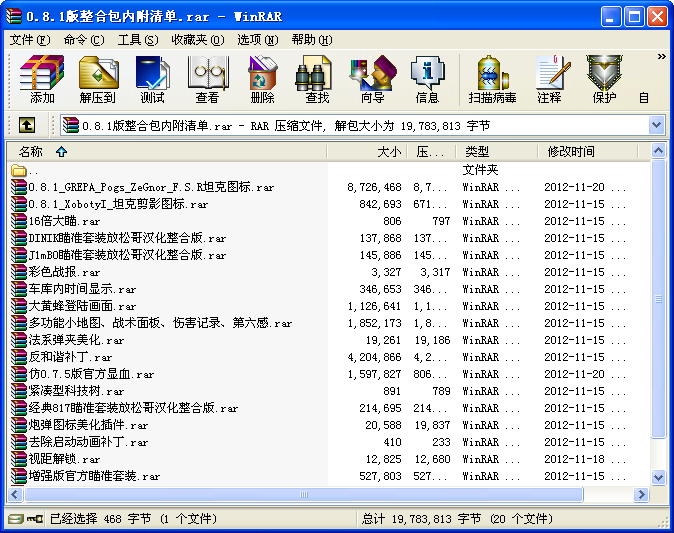Click the 删除 (Delete) toolbar icon
The image size is (674, 533).
point(262,79)
